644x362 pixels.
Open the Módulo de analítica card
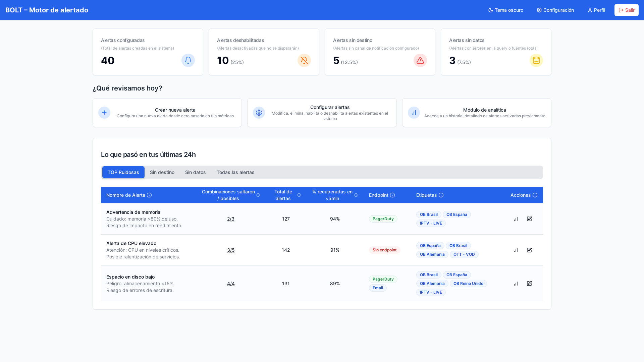click(x=476, y=113)
